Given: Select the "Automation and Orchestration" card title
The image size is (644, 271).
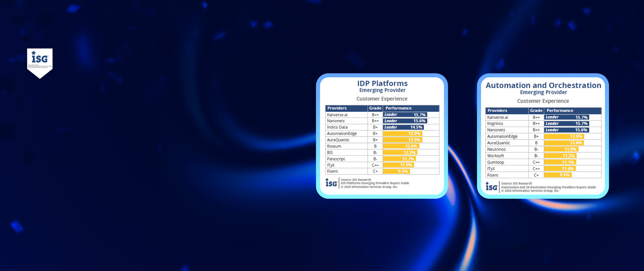Looking at the screenshot, I should [543, 85].
